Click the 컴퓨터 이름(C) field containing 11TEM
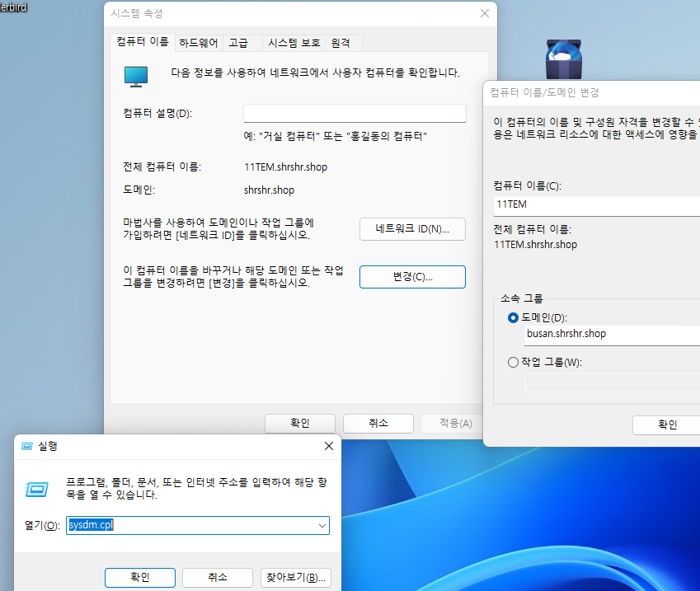The image size is (700, 591). [x=596, y=205]
